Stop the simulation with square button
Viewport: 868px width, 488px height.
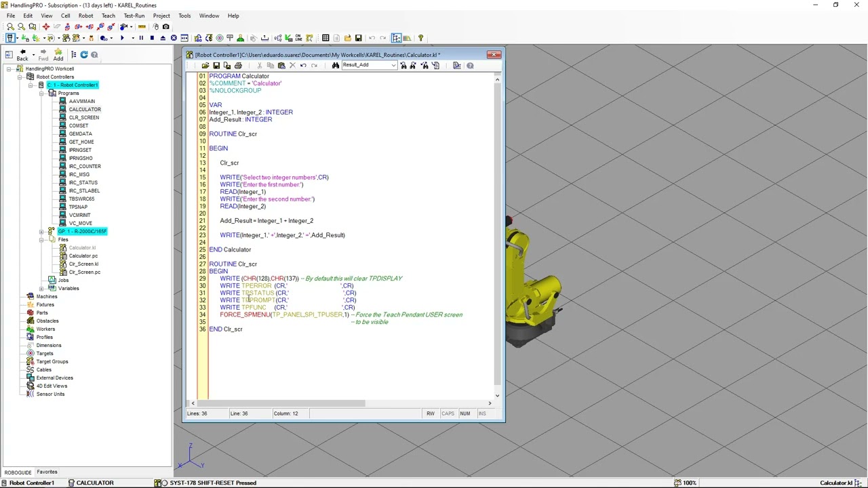coord(152,38)
